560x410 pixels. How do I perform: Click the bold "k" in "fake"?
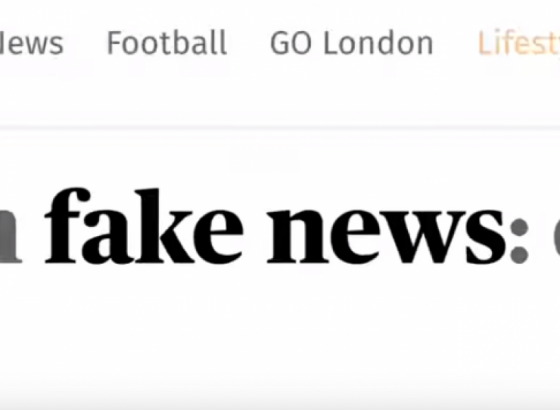pos(164,226)
